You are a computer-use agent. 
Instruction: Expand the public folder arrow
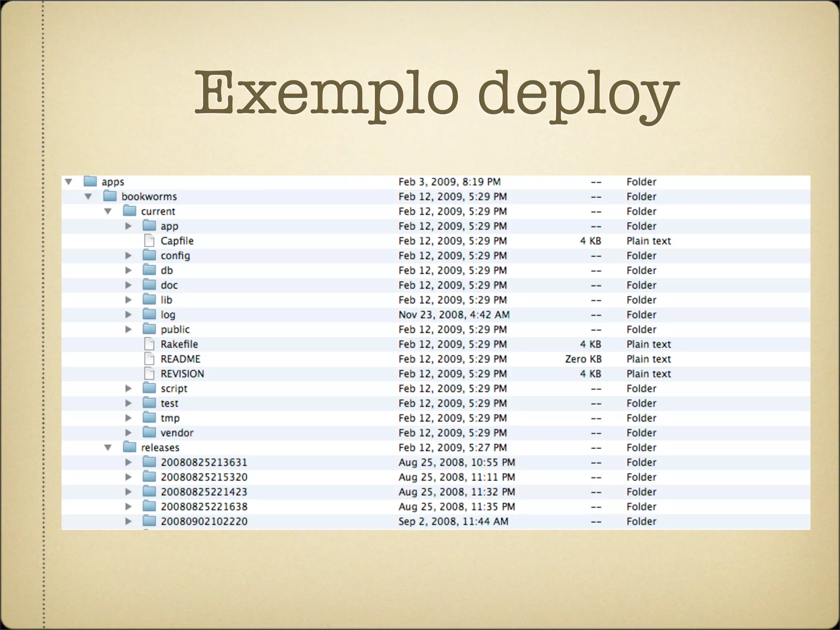coord(128,329)
